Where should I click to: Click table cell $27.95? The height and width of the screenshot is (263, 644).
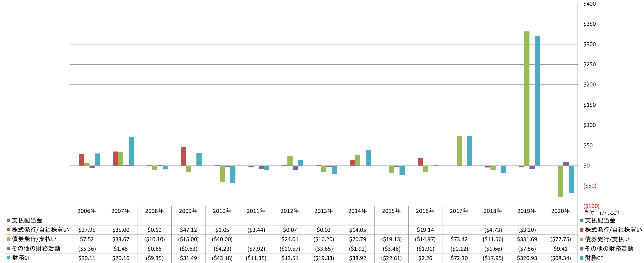87,230
